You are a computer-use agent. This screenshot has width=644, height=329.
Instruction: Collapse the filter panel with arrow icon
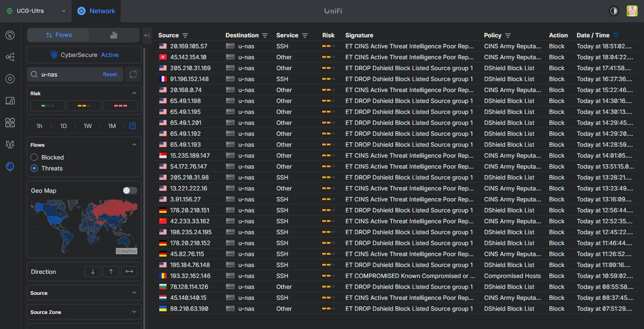tap(147, 35)
